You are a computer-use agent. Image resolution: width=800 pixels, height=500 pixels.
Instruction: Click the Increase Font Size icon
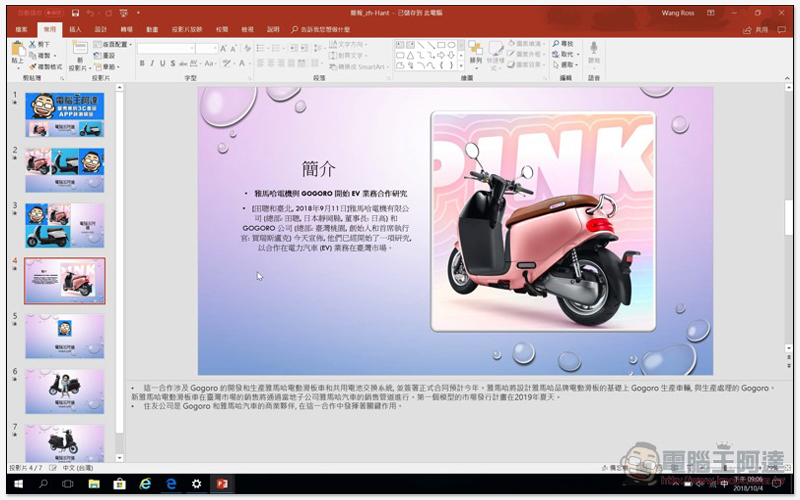tap(223, 48)
